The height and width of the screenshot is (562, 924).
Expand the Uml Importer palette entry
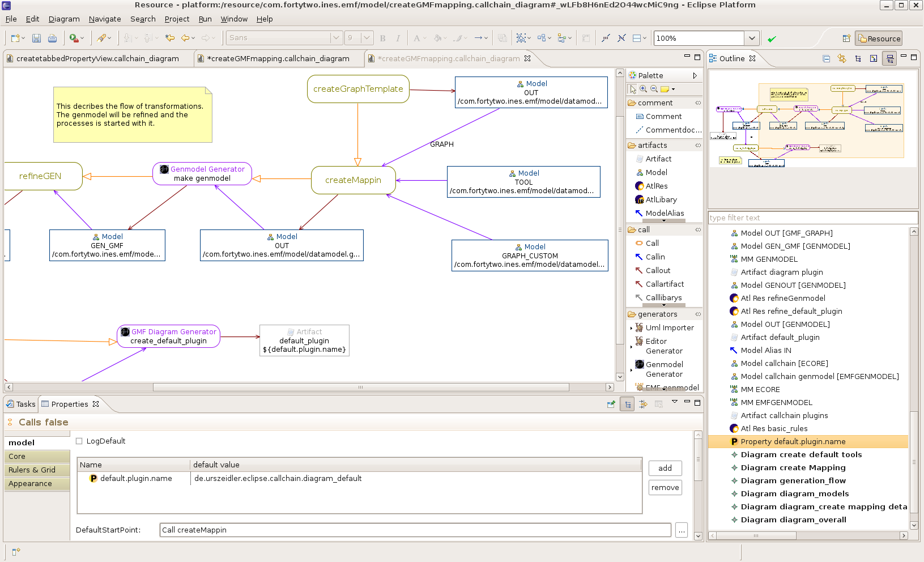pyautogui.click(x=631, y=328)
